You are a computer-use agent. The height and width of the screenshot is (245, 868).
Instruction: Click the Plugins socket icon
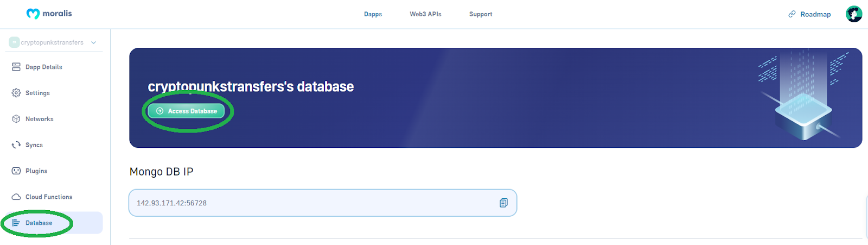(x=16, y=171)
